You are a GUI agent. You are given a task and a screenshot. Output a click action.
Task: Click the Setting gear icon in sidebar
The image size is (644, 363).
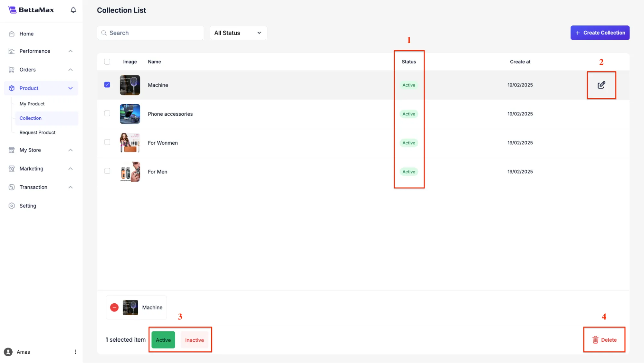point(12,206)
